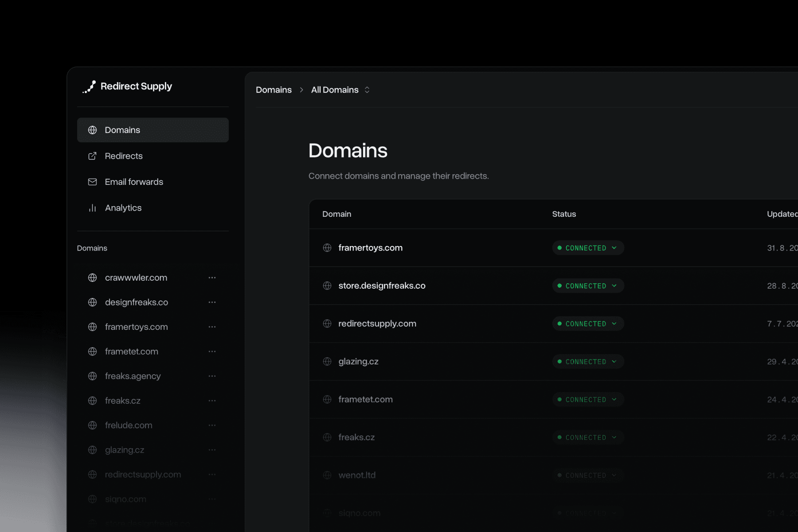The image size is (798, 532).
Task: Open the CONNECTED status dropdown for store.designfreaks.co
Action: pos(588,286)
